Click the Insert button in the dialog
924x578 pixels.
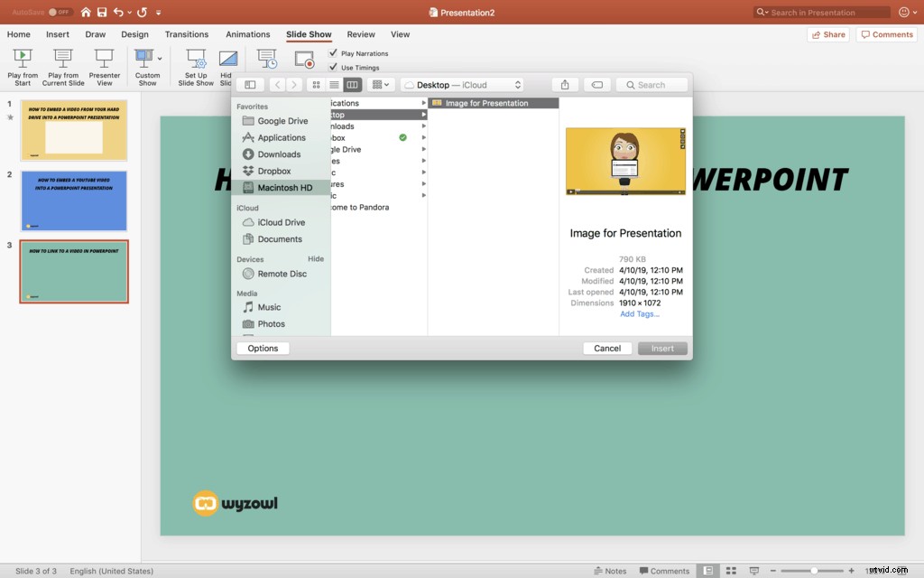click(661, 348)
